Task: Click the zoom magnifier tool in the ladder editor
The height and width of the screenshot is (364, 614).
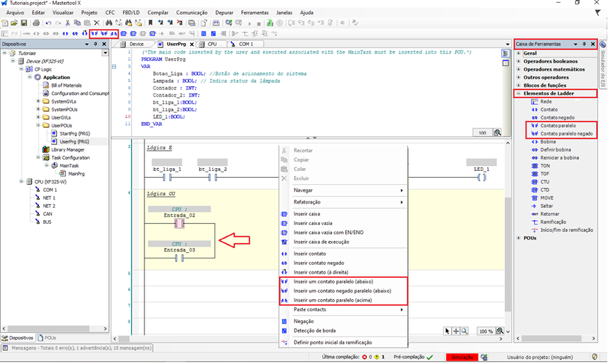Action: click(x=464, y=331)
